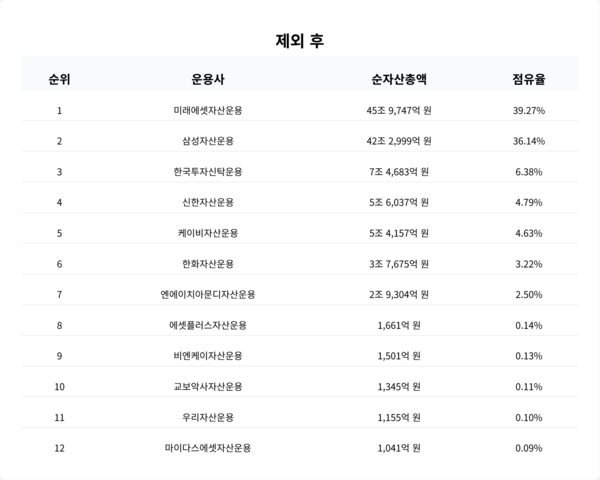Click the 0.10% share cell
This screenshot has width=600, height=480.
pos(529,417)
